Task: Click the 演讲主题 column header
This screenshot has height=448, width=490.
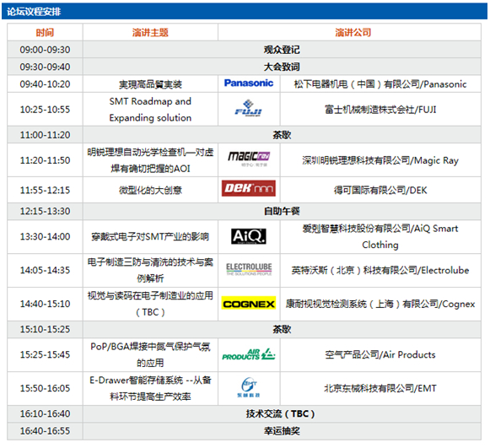Action: (150, 32)
